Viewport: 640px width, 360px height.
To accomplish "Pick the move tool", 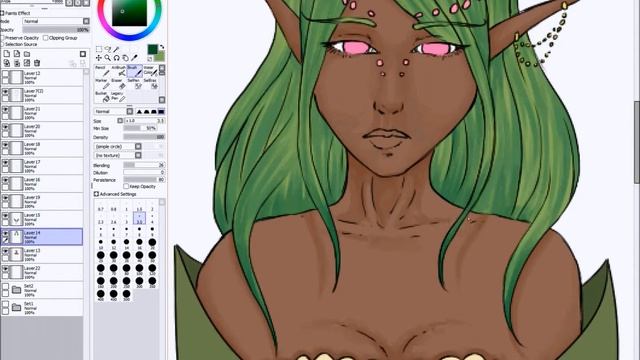I will coord(99,58).
